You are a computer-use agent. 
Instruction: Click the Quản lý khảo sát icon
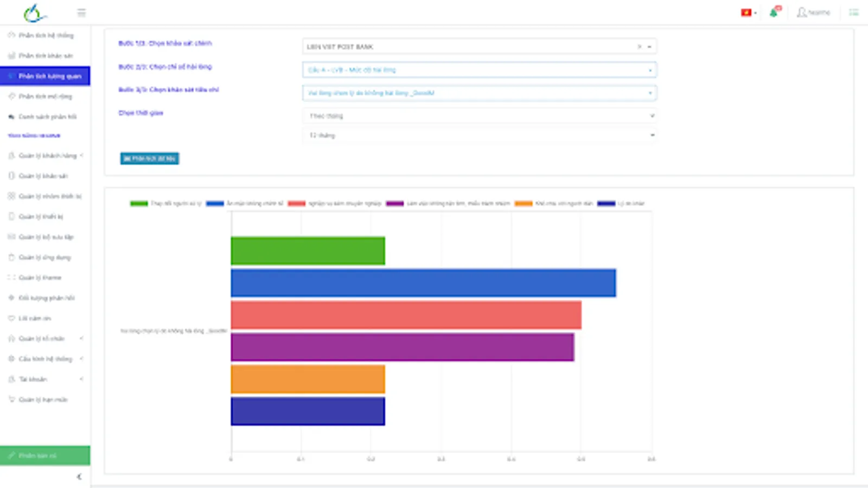(x=11, y=176)
